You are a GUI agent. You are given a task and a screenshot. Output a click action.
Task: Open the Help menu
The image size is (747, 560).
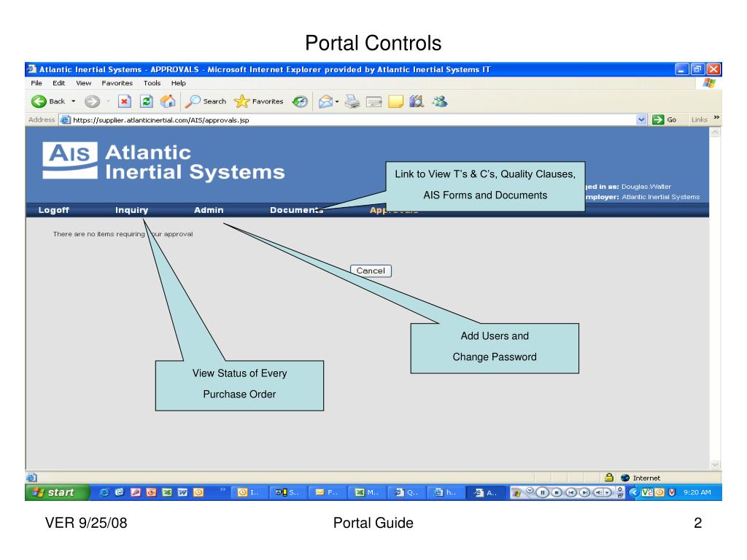click(x=178, y=83)
